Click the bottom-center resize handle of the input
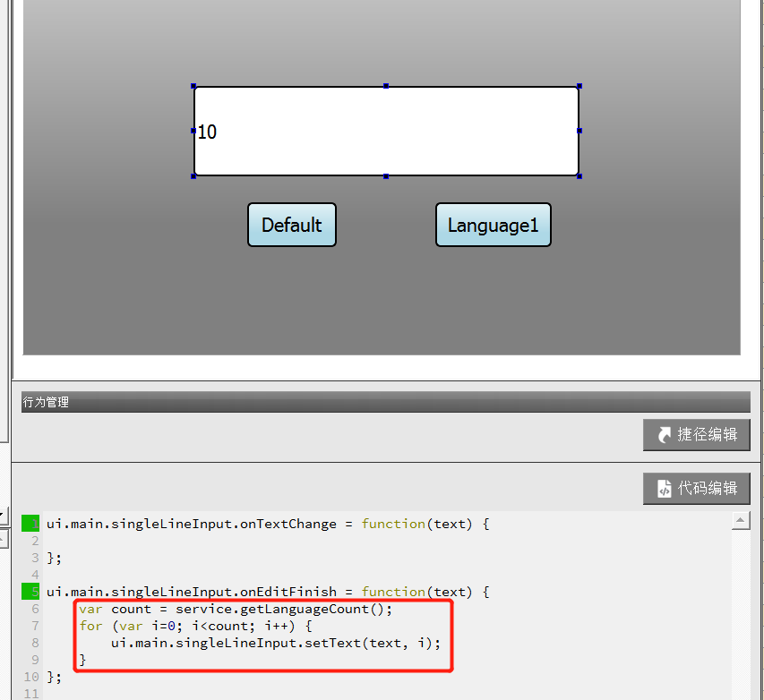This screenshot has width=764, height=700. [386, 176]
